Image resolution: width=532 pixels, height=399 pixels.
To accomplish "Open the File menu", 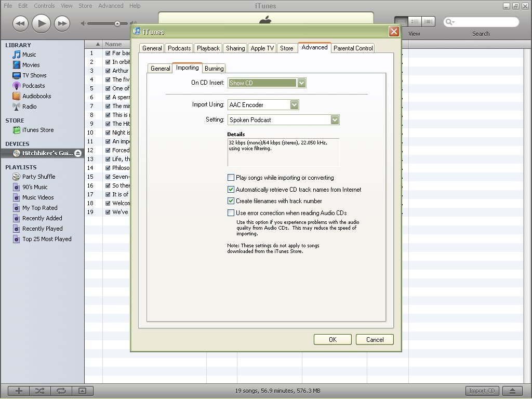I will pos(8,6).
